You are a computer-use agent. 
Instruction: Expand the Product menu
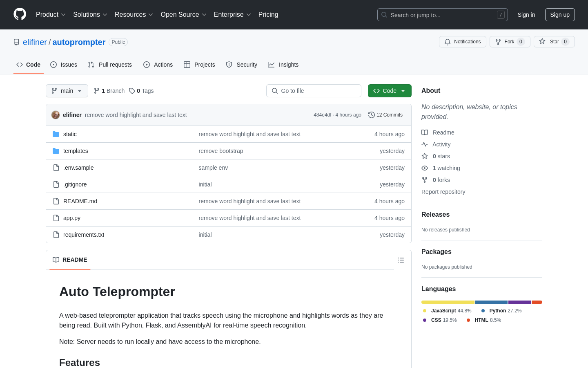(51, 15)
